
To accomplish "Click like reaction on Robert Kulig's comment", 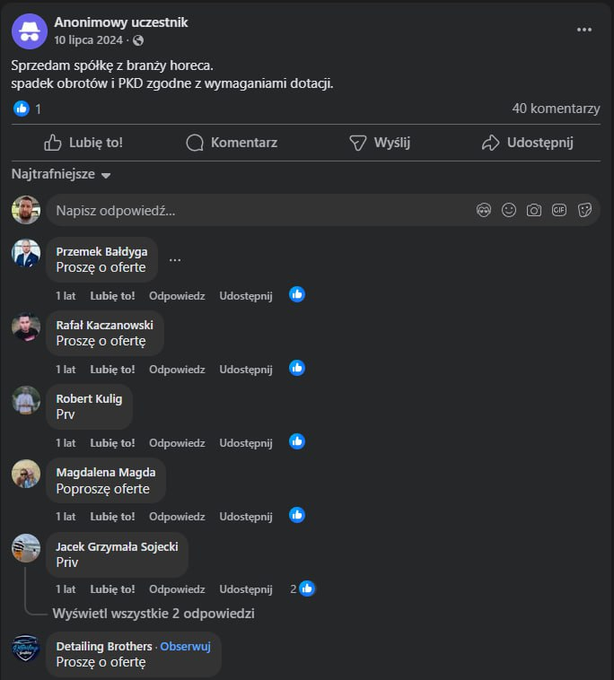I will [297, 442].
